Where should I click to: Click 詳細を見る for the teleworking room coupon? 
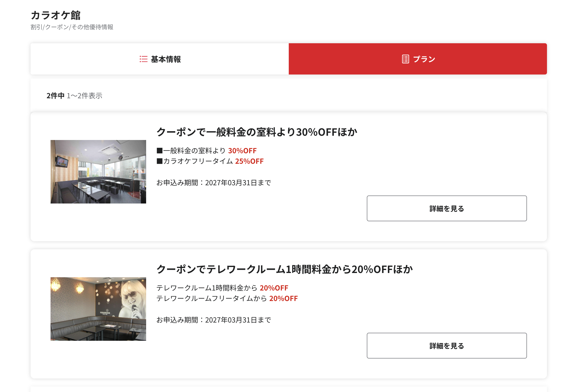tap(446, 346)
